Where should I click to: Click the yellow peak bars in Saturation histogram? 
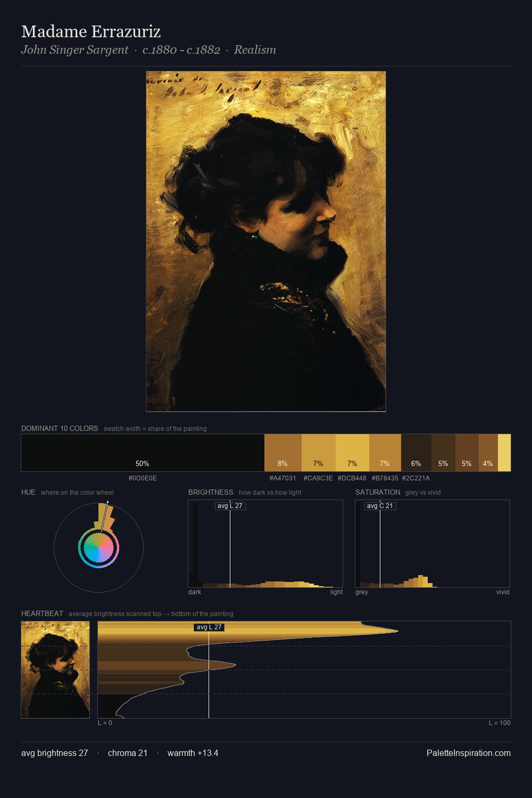click(x=421, y=581)
